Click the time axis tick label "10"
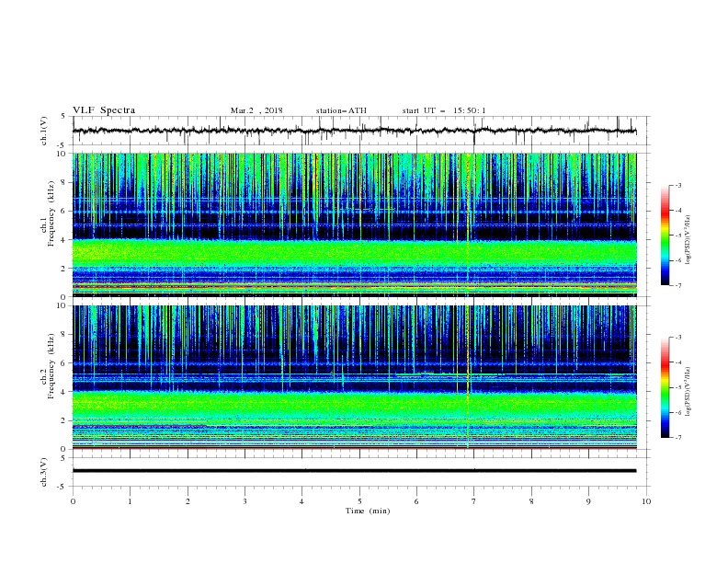This screenshot has height=563, width=728. (x=646, y=501)
